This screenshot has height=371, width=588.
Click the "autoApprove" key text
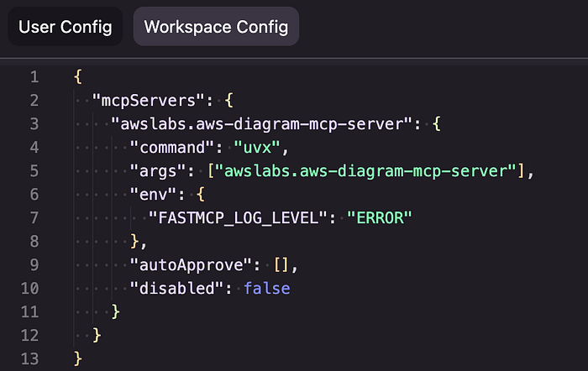click(191, 265)
